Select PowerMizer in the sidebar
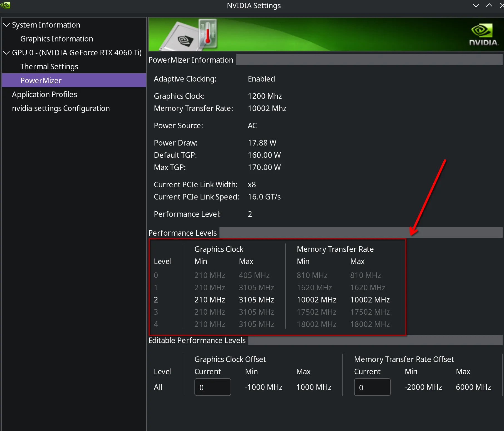This screenshot has width=504, height=431. pos(41,81)
